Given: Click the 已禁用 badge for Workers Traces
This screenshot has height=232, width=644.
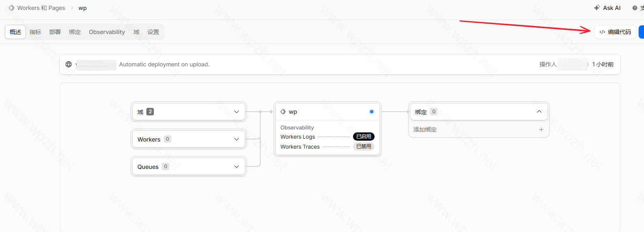Looking at the screenshot, I should tap(364, 147).
